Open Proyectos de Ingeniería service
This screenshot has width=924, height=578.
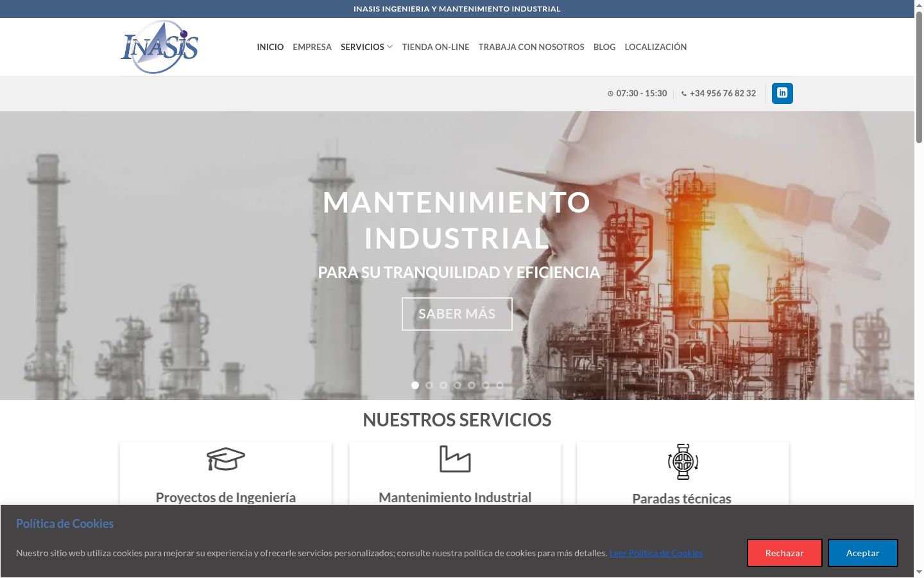tap(226, 497)
